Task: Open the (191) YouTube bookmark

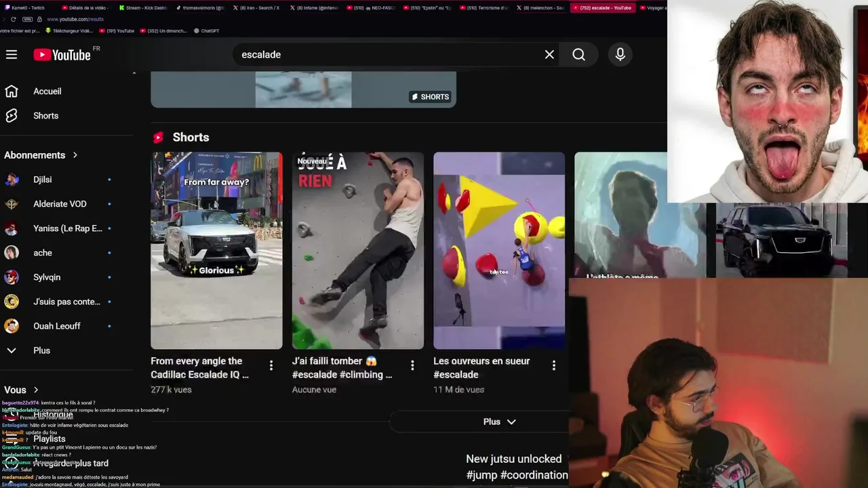Action: [x=117, y=30]
